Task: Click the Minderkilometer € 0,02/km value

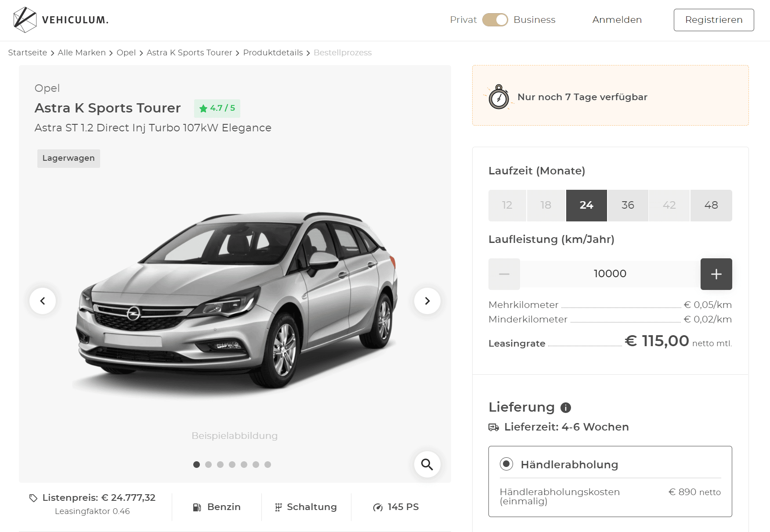Action: click(708, 319)
